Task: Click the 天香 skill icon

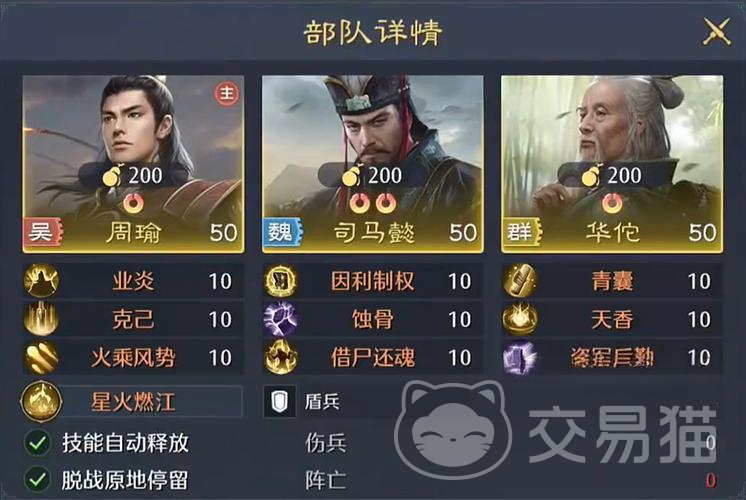Action: pos(520,319)
